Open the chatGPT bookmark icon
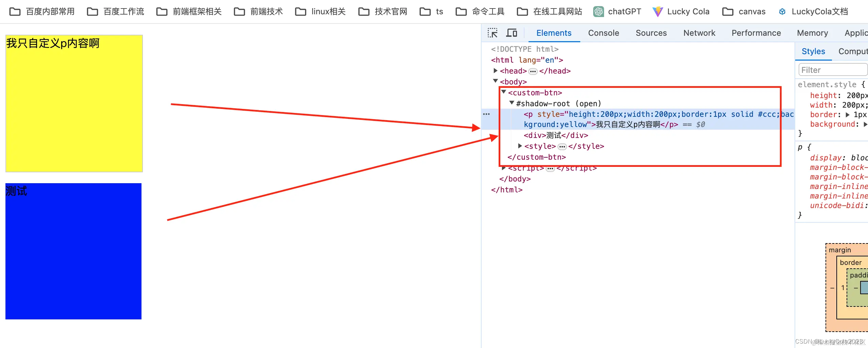868x348 pixels. [x=598, y=12]
